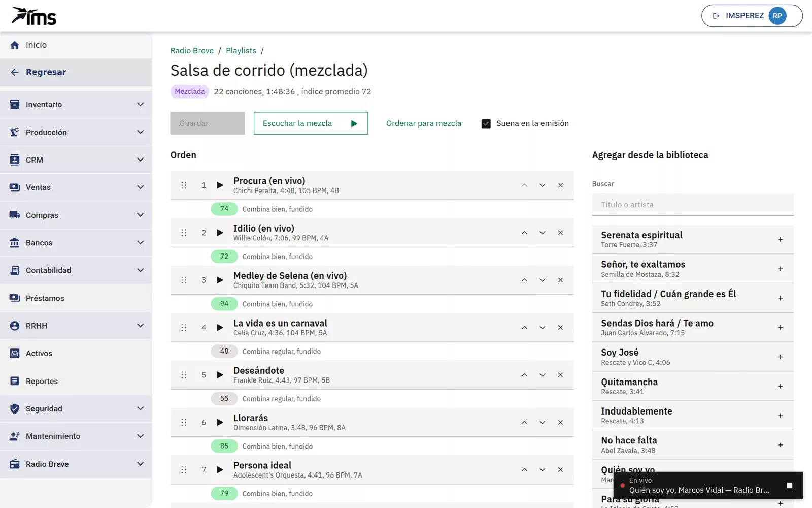
Task: Click Escuchar la mezcla button
Action: click(311, 123)
